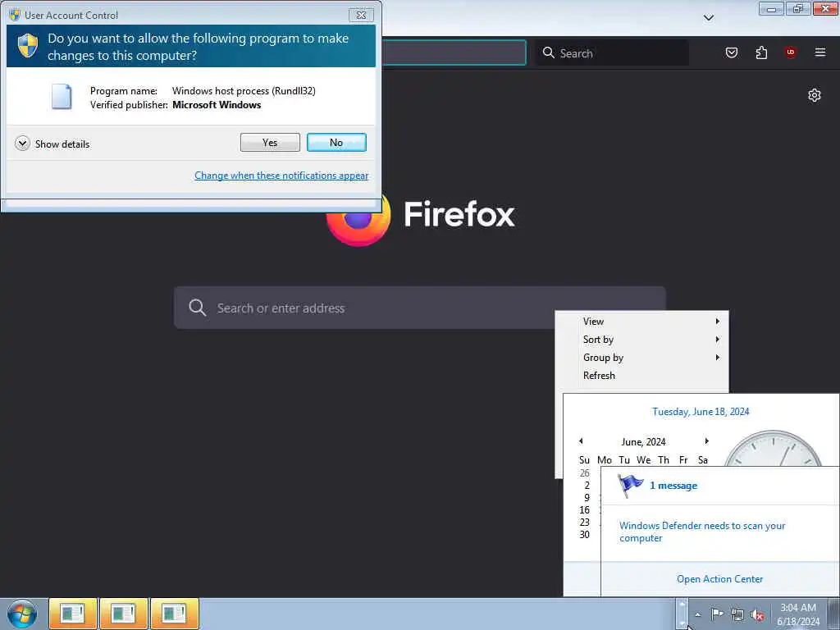Click the magnifier icon in the toolbar search box
840x630 pixels.
click(548, 52)
